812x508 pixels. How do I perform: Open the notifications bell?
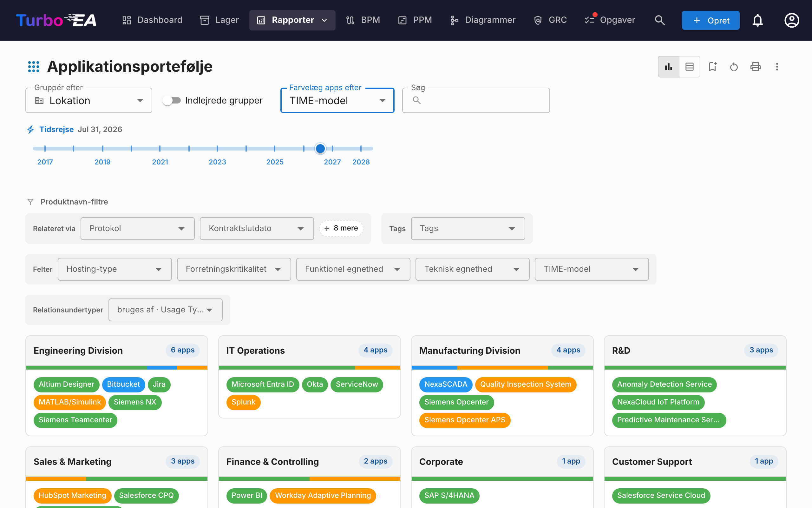click(x=758, y=20)
